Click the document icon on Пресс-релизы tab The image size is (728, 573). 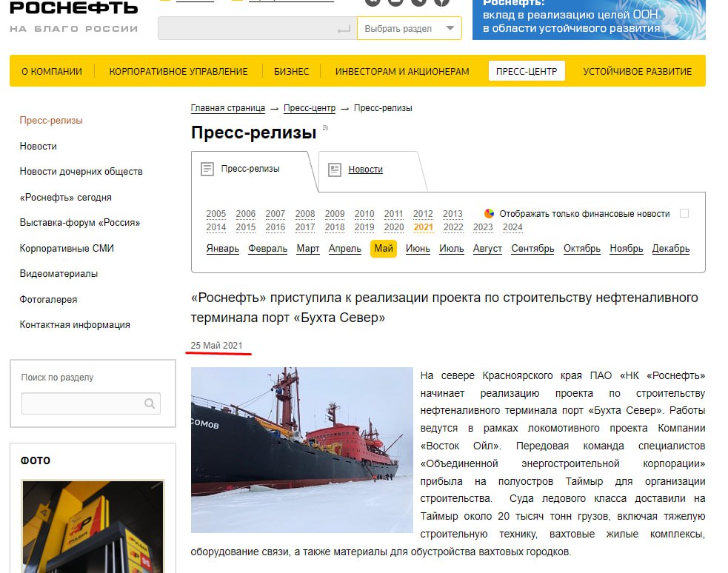207,169
